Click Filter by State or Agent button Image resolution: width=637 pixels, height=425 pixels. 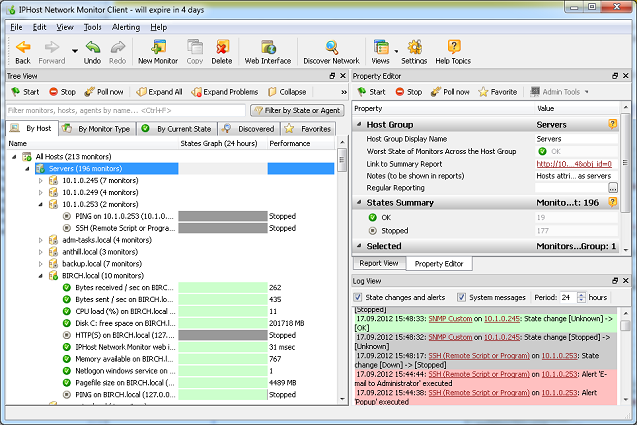297,111
